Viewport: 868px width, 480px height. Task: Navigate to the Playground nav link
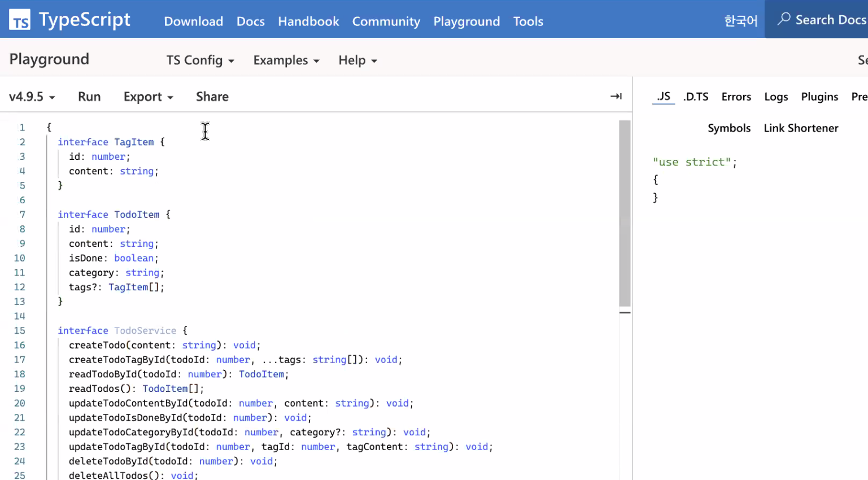(x=466, y=21)
